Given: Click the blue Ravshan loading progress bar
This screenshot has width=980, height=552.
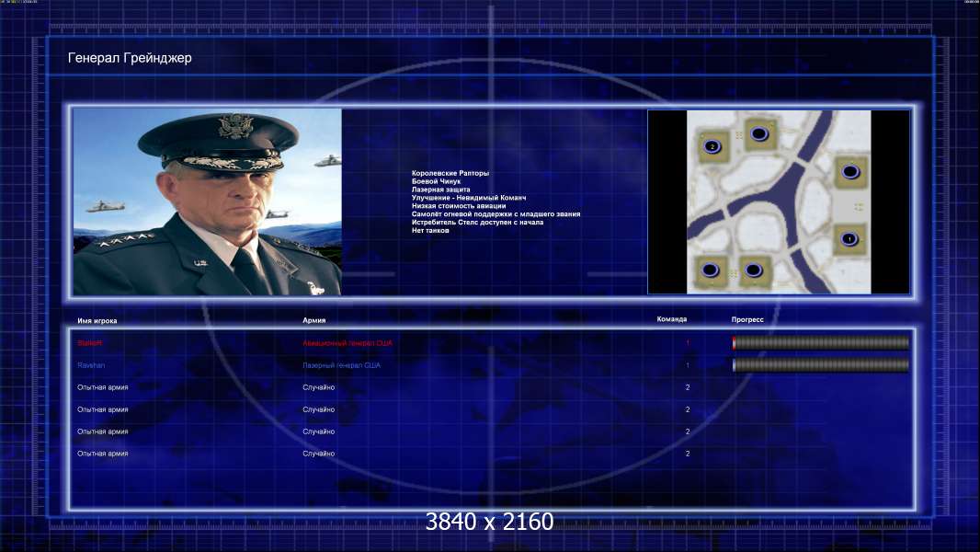Looking at the screenshot, I should [821, 365].
